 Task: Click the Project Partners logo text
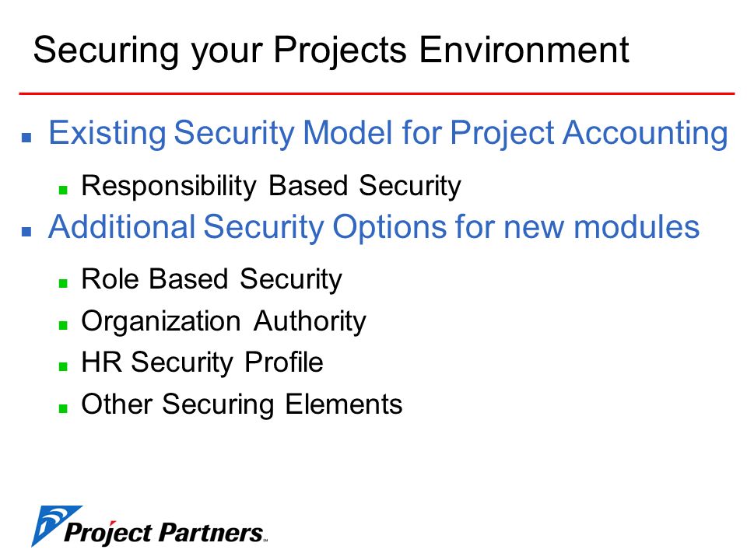point(164,532)
